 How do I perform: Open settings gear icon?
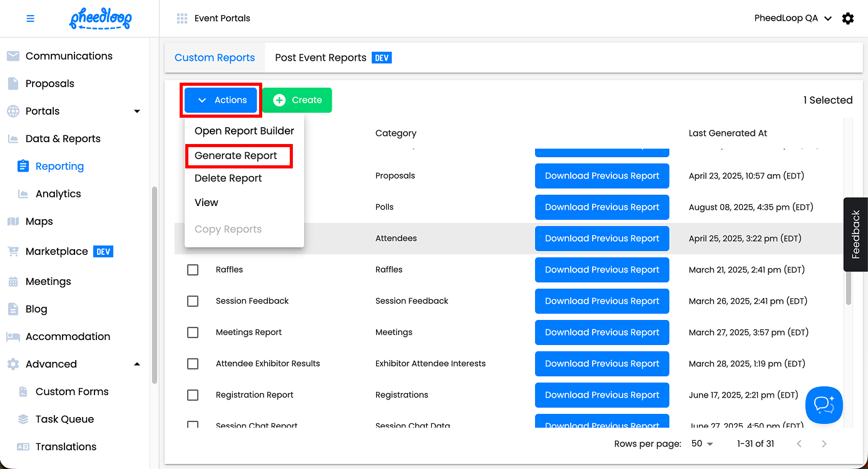[x=848, y=19]
